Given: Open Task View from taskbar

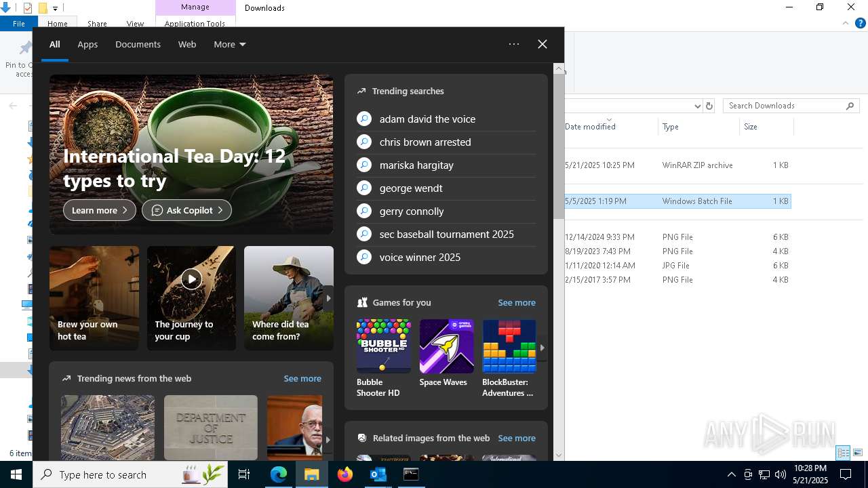Looking at the screenshot, I should 245,474.
